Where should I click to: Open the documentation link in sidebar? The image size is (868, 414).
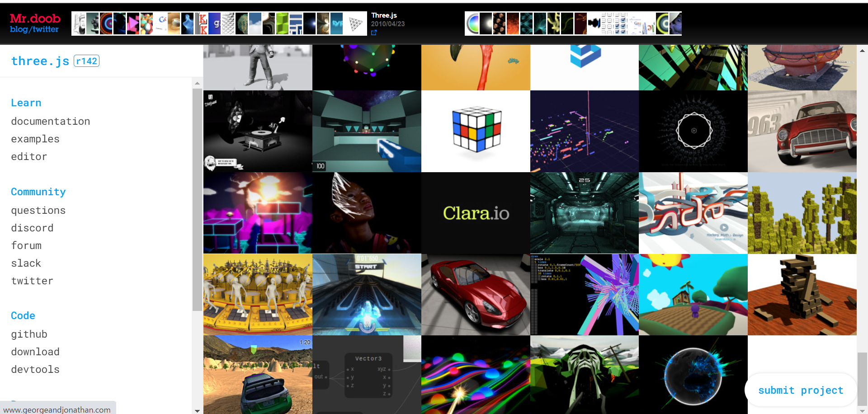(51, 121)
